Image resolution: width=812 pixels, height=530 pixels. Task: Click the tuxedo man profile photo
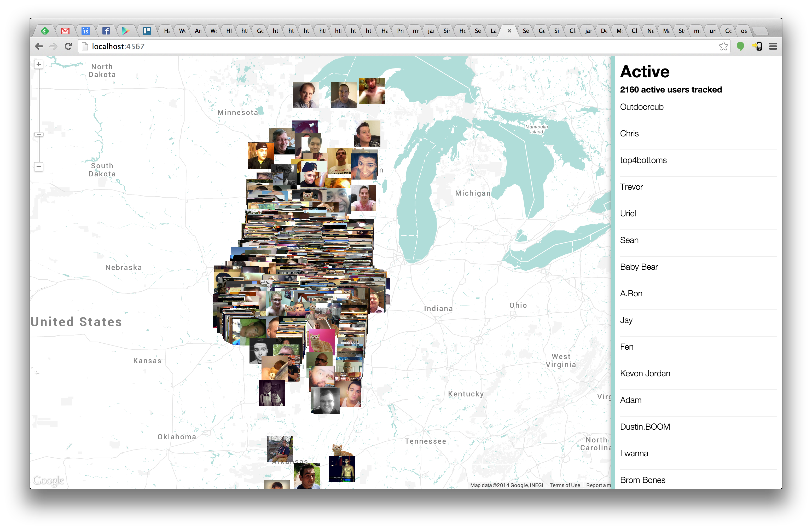(x=271, y=393)
